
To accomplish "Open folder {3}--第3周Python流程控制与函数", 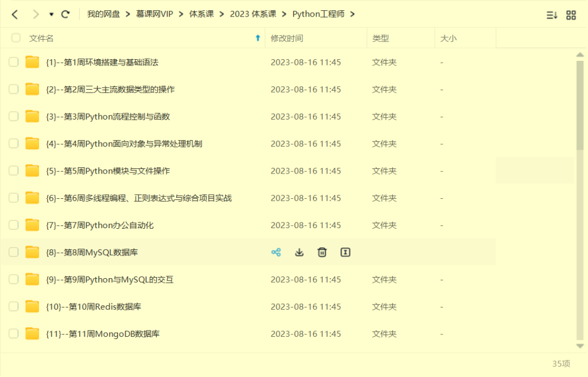I will (x=108, y=117).
